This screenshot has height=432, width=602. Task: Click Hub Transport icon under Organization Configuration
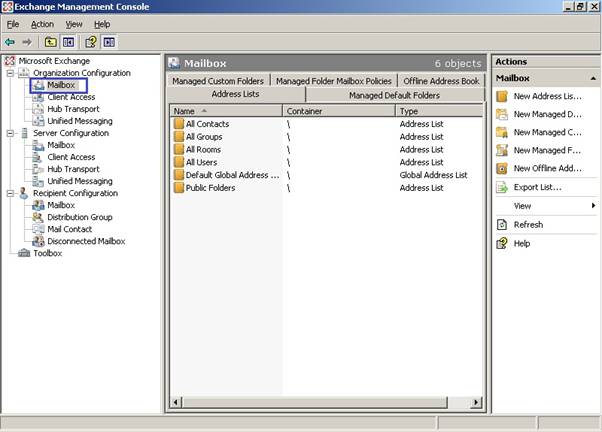(38, 109)
